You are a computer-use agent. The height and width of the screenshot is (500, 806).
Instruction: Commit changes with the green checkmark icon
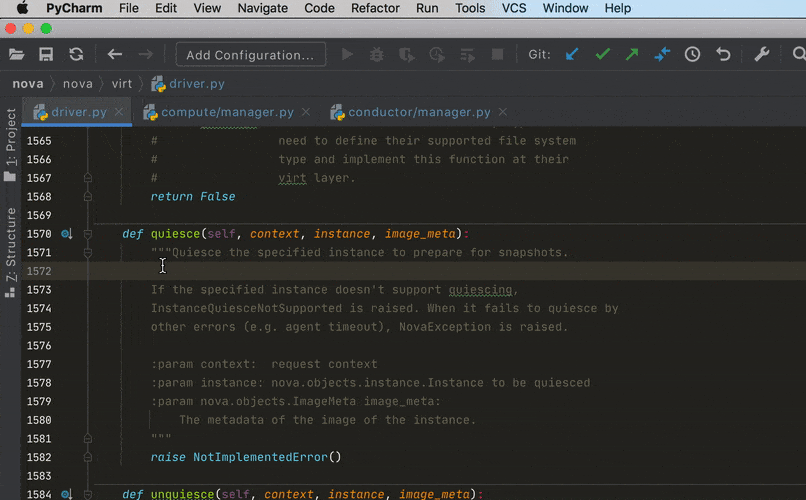point(602,55)
